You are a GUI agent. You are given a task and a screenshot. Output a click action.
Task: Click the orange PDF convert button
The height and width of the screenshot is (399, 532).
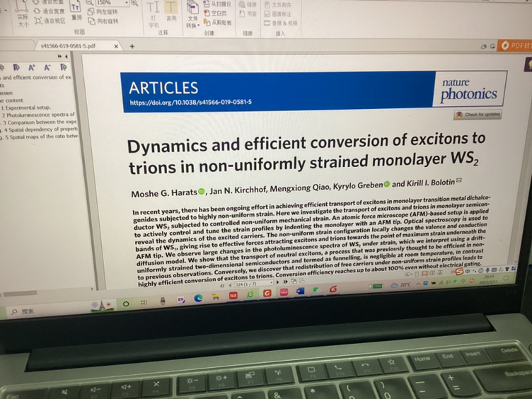(514, 46)
